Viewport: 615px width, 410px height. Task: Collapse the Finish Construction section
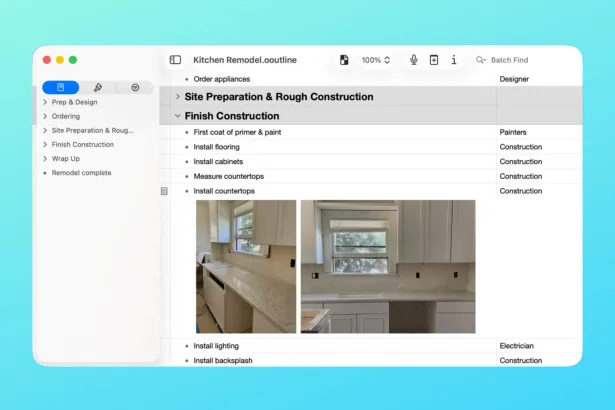pos(178,116)
